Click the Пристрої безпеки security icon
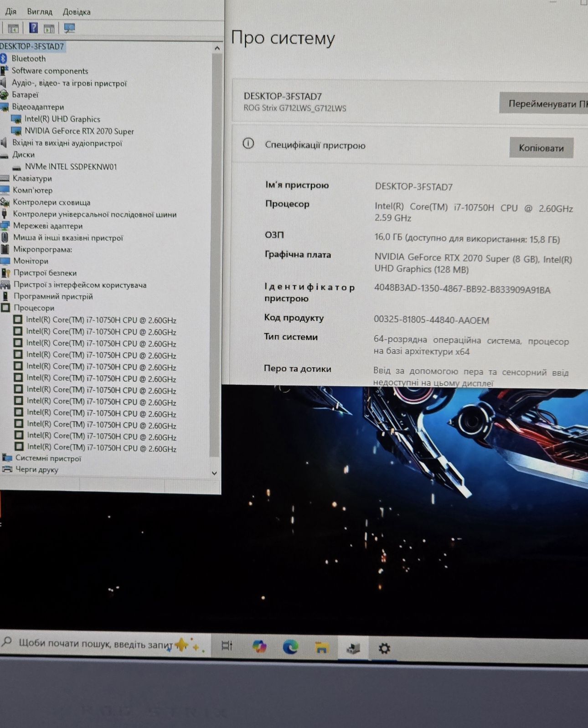 pos(5,273)
